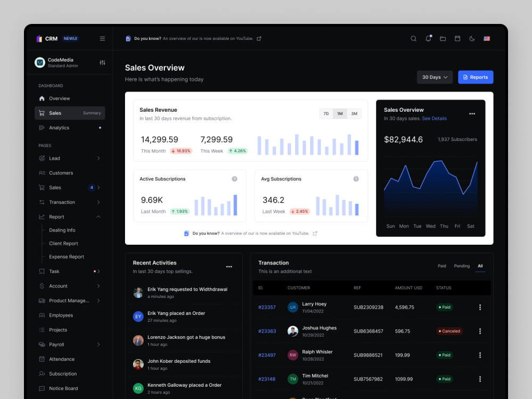This screenshot has height=399, width=532.
Task: Toggle dark mode moon icon
Action: pos(472,39)
